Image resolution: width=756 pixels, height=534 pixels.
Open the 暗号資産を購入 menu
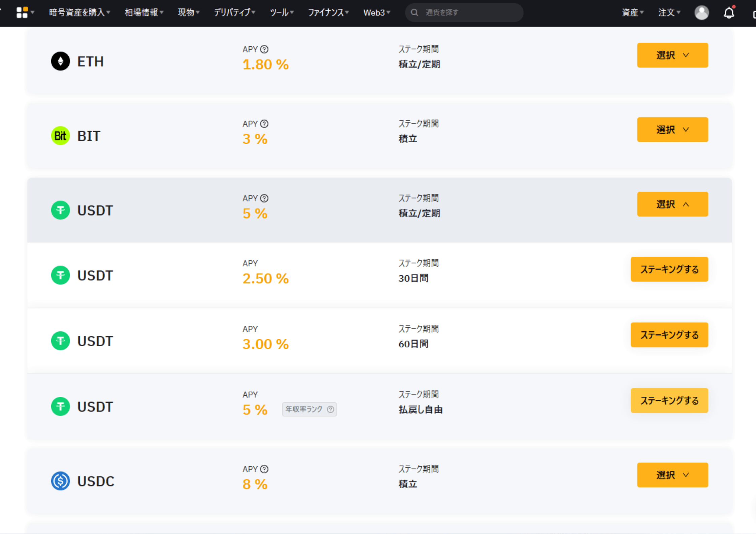pos(80,12)
